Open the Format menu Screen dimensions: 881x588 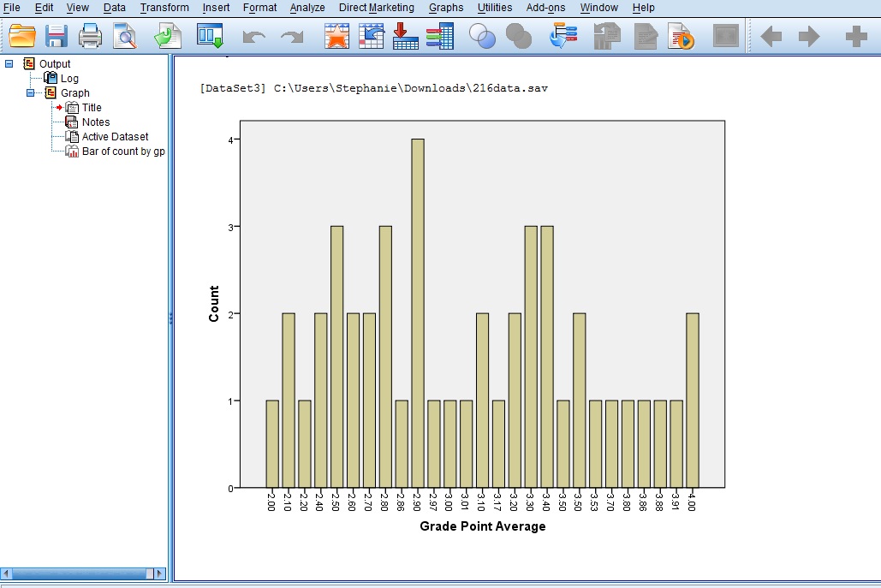click(x=259, y=8)
